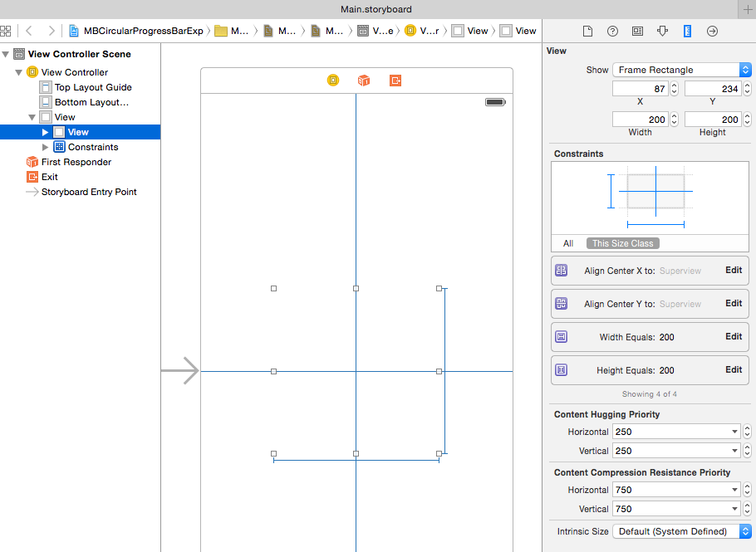Open the Show Frame Rectangle dropdown

coord(681,70)
